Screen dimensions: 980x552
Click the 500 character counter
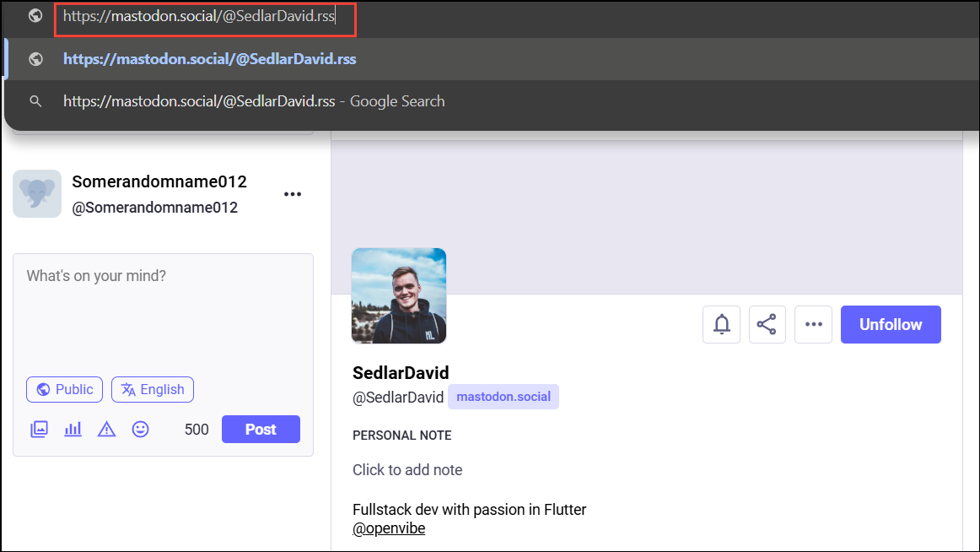pos(197,430)
